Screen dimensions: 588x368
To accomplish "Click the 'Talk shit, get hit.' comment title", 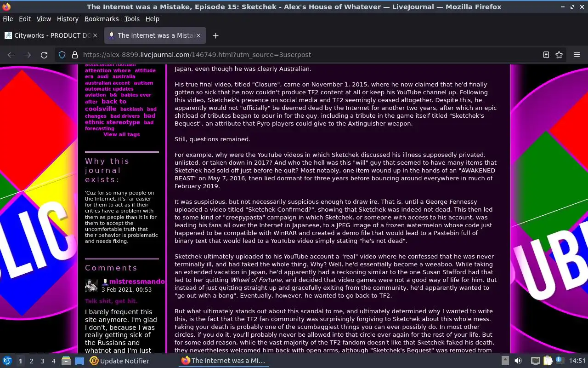I will (x=111, y=301).
